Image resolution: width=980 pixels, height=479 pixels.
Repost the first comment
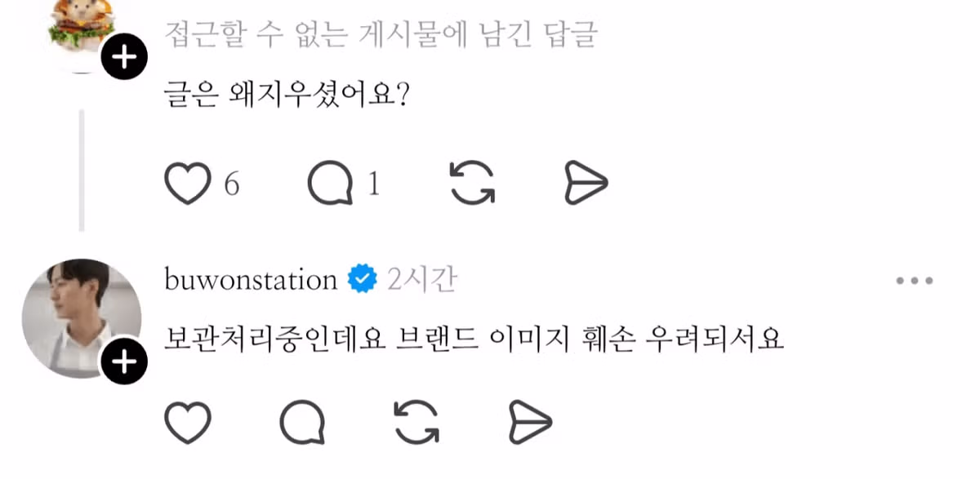(471, 183)
